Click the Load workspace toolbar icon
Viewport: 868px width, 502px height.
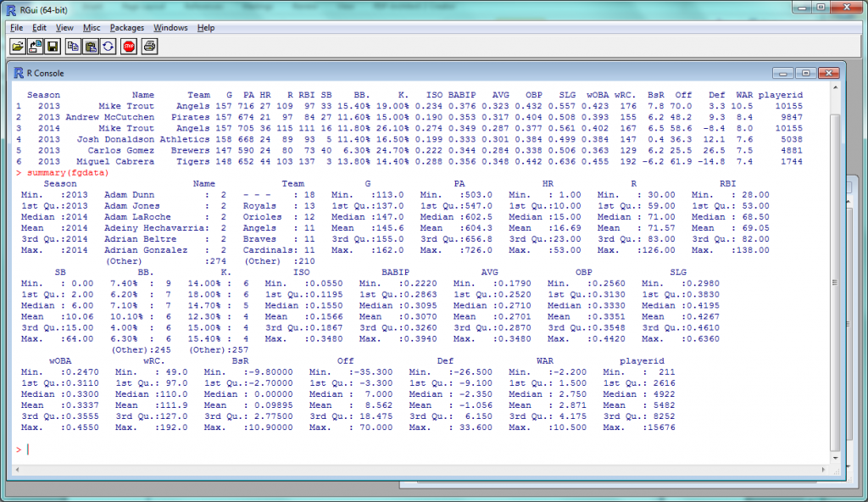[35, 46]
